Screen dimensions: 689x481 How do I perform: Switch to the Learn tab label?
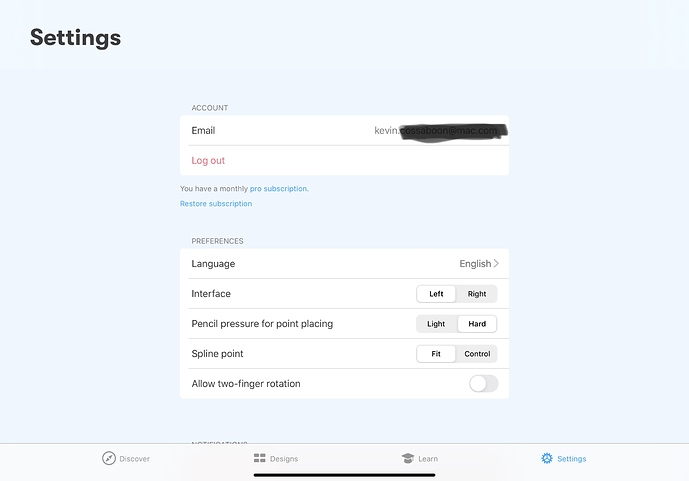(x=428, y=459)
